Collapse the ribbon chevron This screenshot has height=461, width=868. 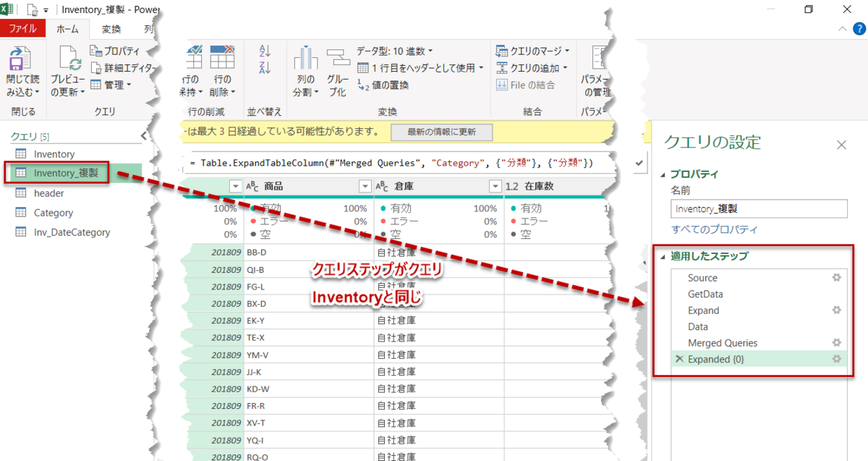841,29
